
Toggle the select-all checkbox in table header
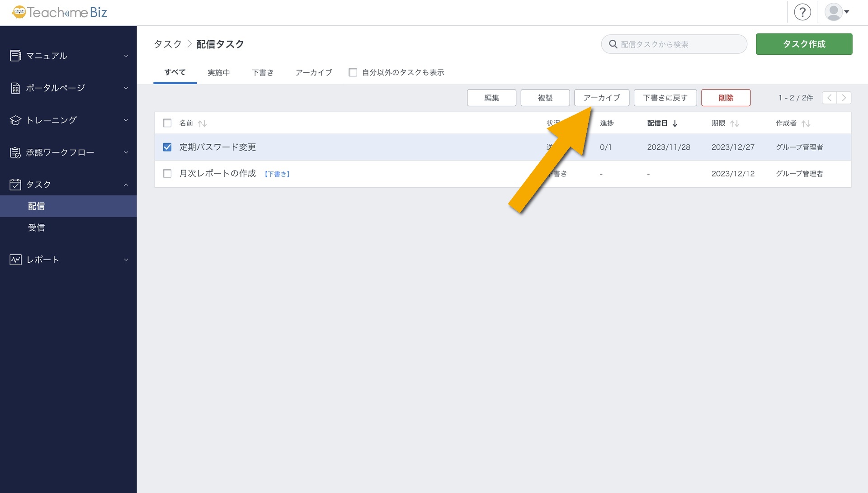(x=167, y=123)
